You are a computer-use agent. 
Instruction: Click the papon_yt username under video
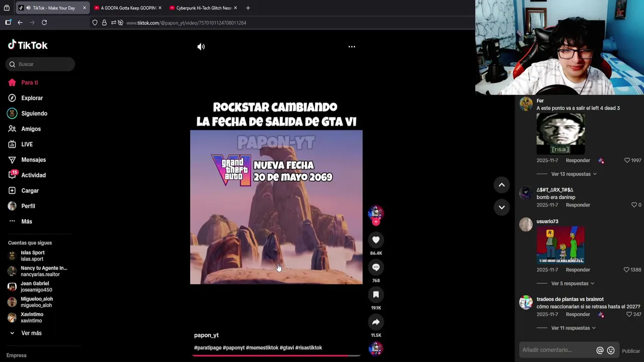[206, 335]
